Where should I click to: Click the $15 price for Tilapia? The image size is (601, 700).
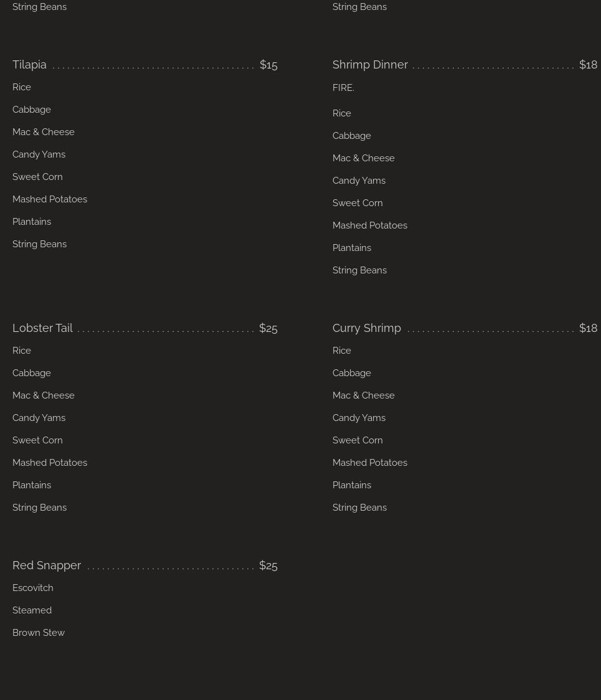click(x=268, y=65)
